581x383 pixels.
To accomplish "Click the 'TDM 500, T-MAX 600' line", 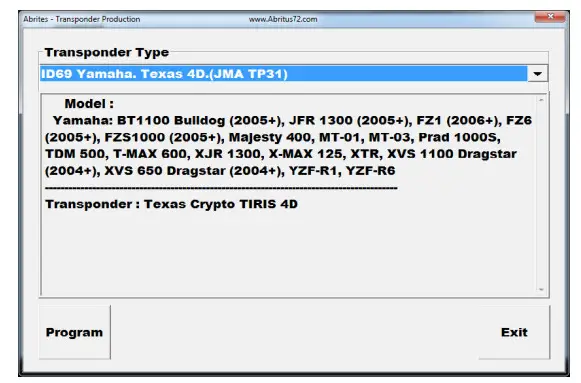I will click(x=280, y=154).
